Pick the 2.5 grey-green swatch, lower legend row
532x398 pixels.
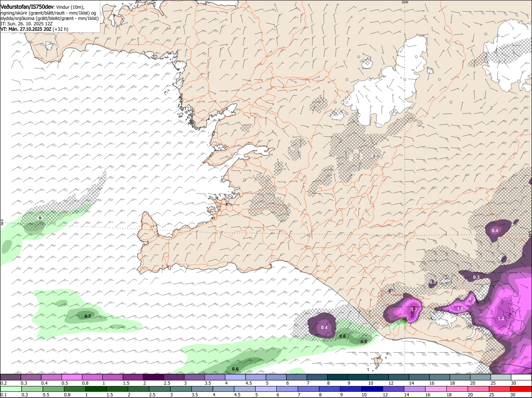pos(159,389)
